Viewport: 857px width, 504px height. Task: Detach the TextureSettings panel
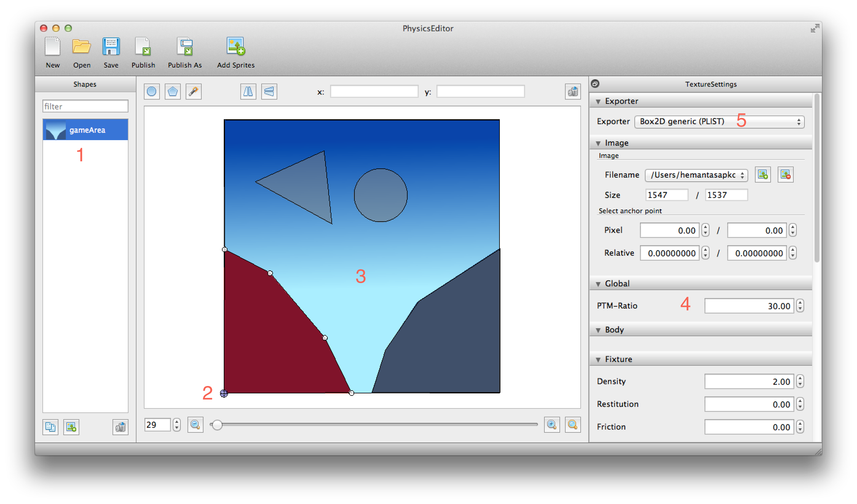tap(595, 84)
